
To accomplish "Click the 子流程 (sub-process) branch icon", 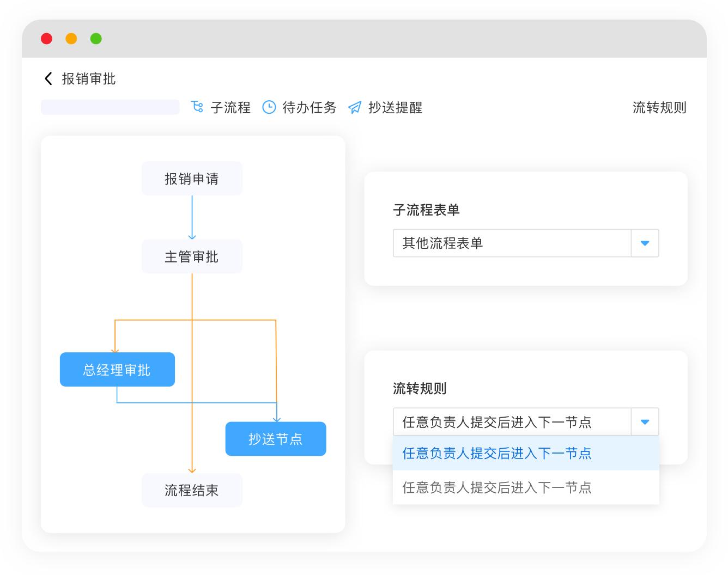I will tap(197, 107).
